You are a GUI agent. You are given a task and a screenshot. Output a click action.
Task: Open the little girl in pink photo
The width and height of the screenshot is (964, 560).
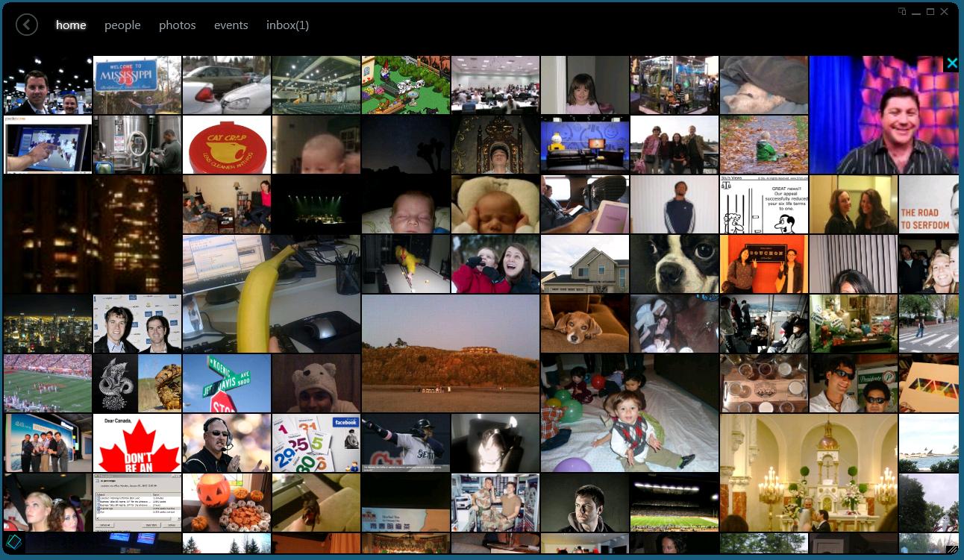(x=585, y=85)
